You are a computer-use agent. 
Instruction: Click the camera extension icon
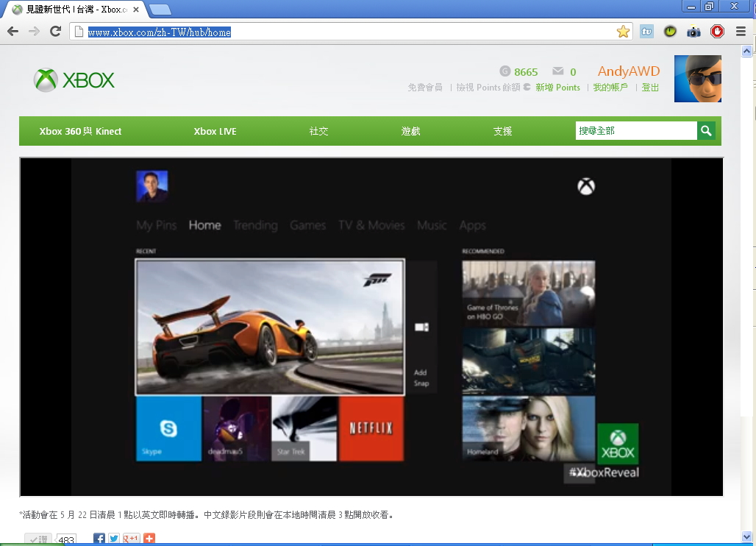click(x=693, y=32)
